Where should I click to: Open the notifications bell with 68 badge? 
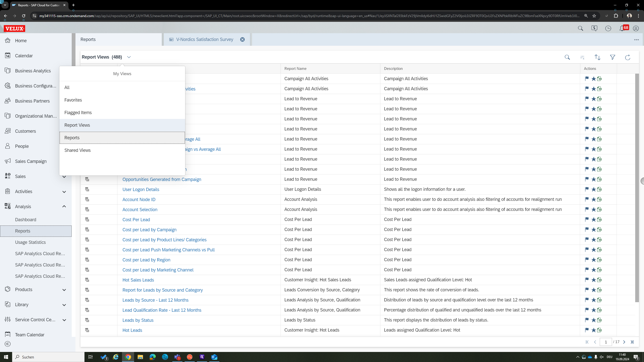pyautogui.click(x=624, y=28)
